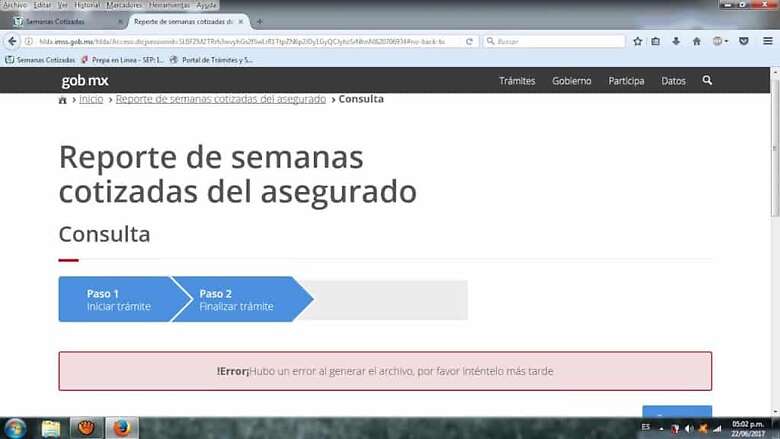Click the Gobierno navigation link

[x=571, y=80]
